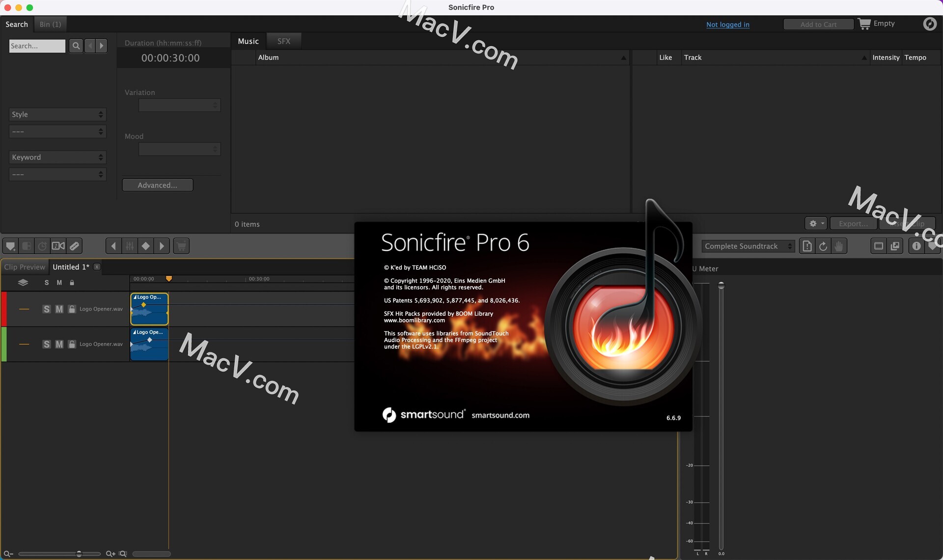Click the Search... input field
Viewport: 943px width, 560px height.
pos(37,46)
